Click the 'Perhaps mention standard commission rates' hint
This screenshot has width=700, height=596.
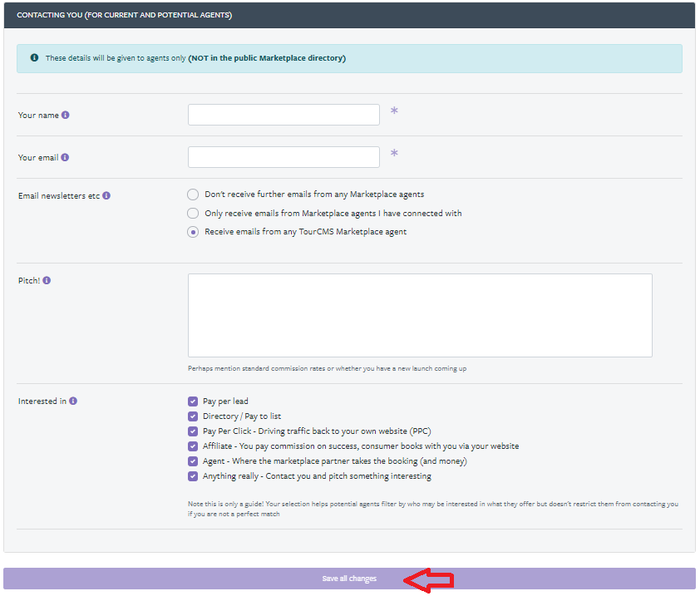point(328,369)
